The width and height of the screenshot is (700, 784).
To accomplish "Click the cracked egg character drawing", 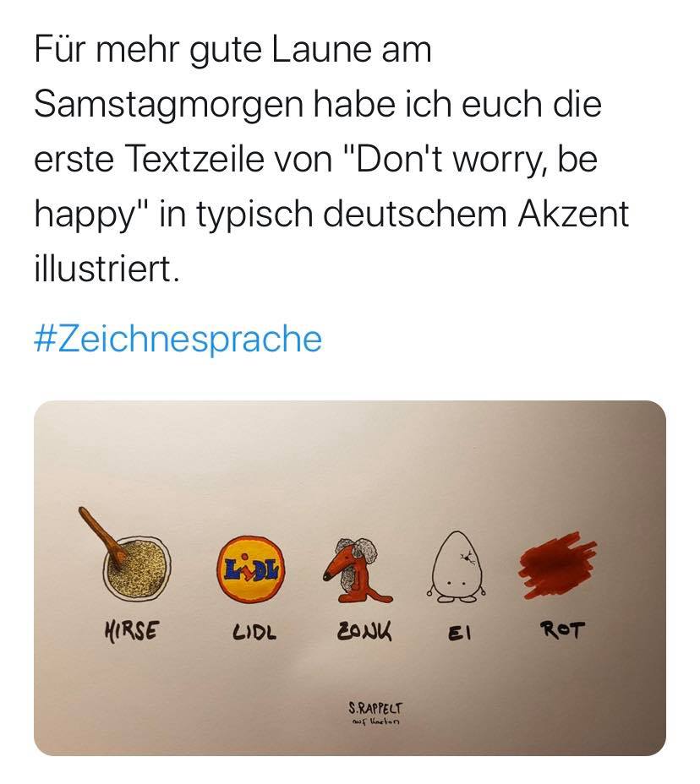I will point(457,565).
